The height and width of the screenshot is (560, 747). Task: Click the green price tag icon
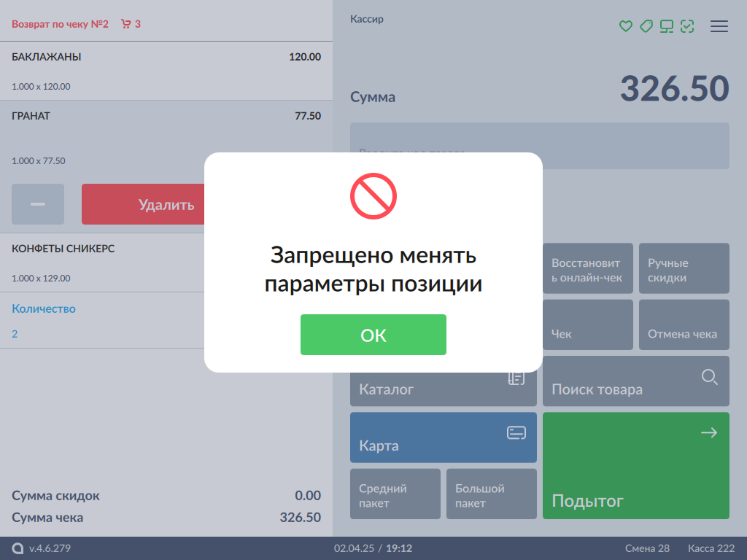(646, 26)
